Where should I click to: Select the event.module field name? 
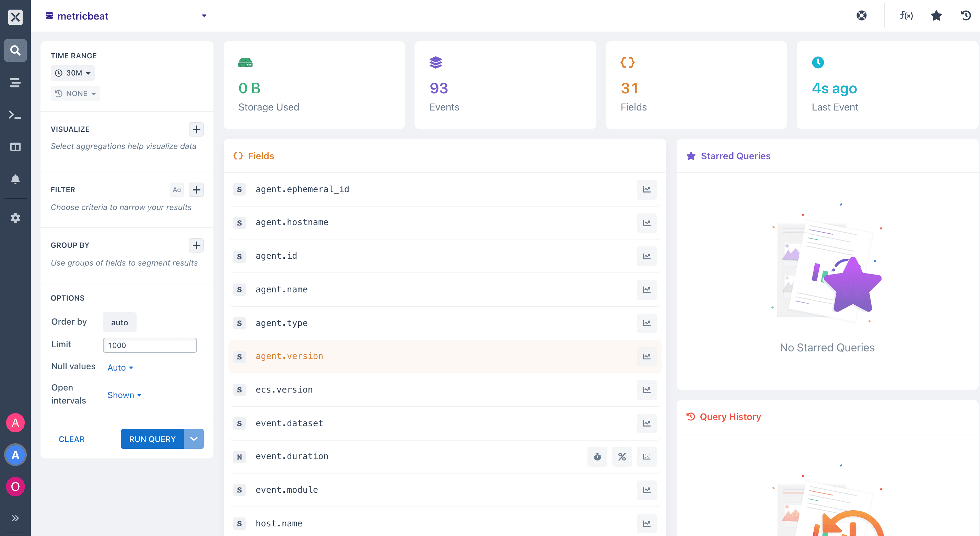287,490
